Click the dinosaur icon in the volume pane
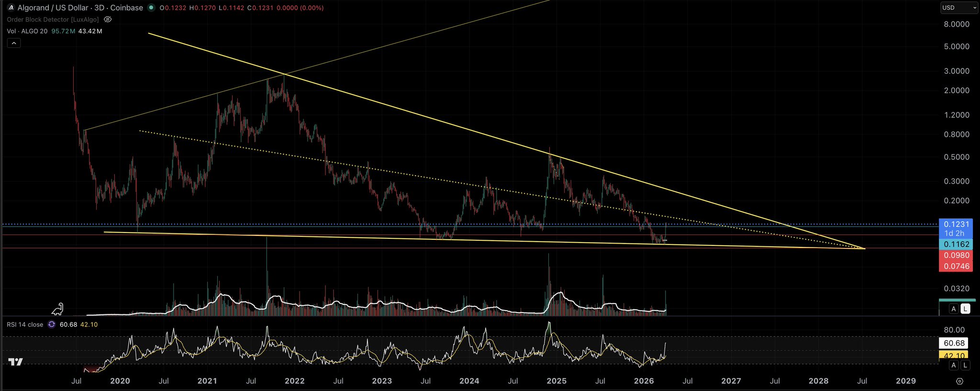The image size is (980, 391). (57, 309)
